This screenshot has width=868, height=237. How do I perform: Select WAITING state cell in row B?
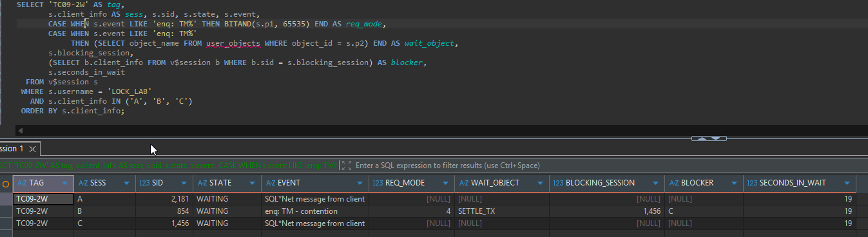click(x=227, y=211)
